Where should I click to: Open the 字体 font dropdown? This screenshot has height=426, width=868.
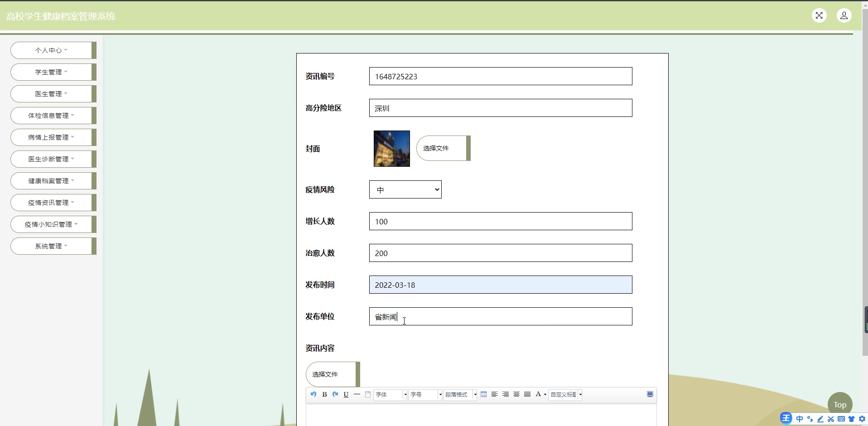[391, 395]
